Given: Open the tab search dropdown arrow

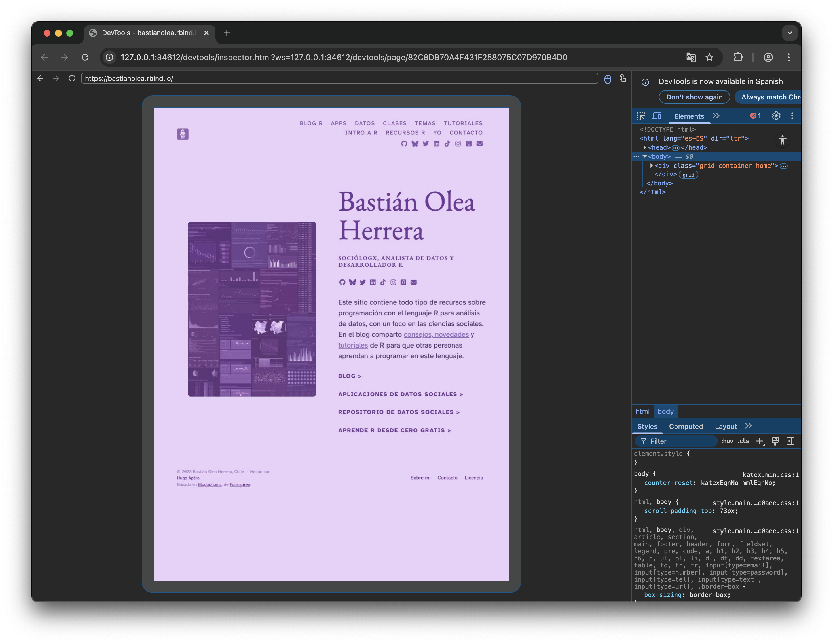Looking at the screenshot, I should (790, 33).
